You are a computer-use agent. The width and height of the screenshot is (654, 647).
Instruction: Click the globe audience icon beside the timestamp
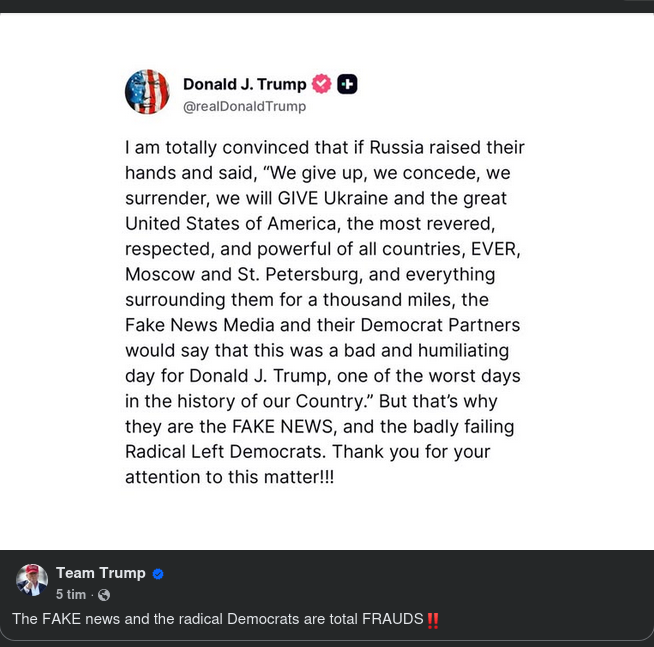click(104, 595)
